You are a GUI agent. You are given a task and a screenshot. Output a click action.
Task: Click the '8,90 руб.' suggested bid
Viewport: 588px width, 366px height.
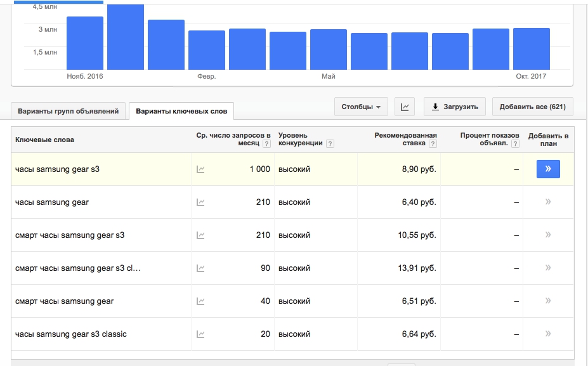click(x=419, y=169)
